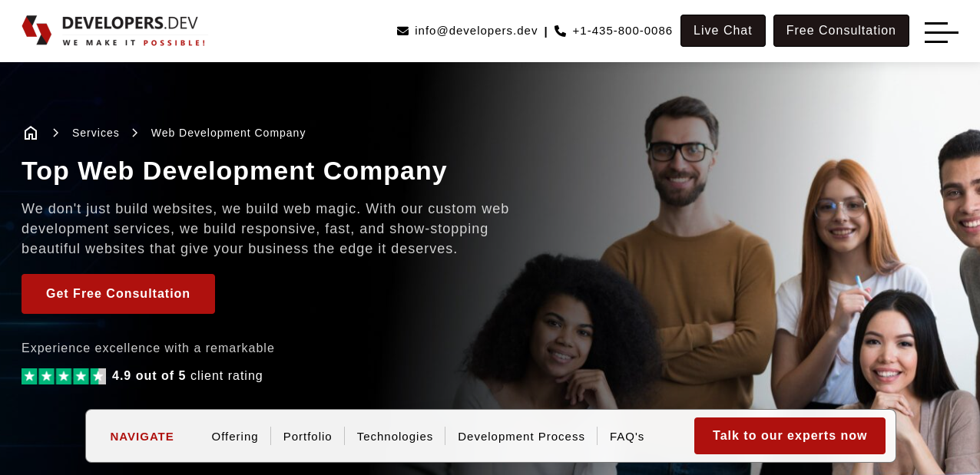Jump to the Portfolio section
Image resolution: width=980 pixels, height=475 pixels.
307,437
